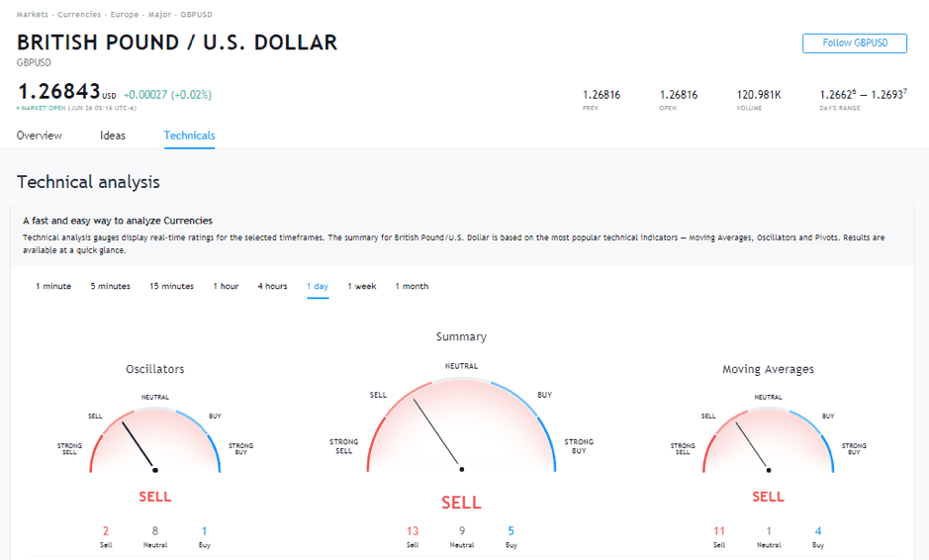Switch to 15 minutes timeframe
This screenshot has height=560, width=929.
[x=171, y=287]
